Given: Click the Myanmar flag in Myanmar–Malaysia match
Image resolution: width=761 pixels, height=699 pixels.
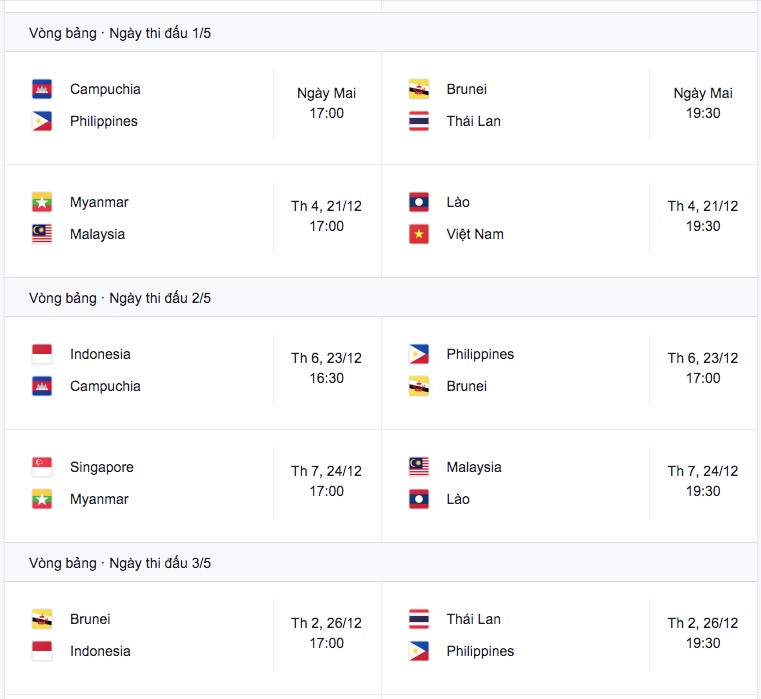Looking at the screenshot, I should pyautogui.click(x=42, y=202).
